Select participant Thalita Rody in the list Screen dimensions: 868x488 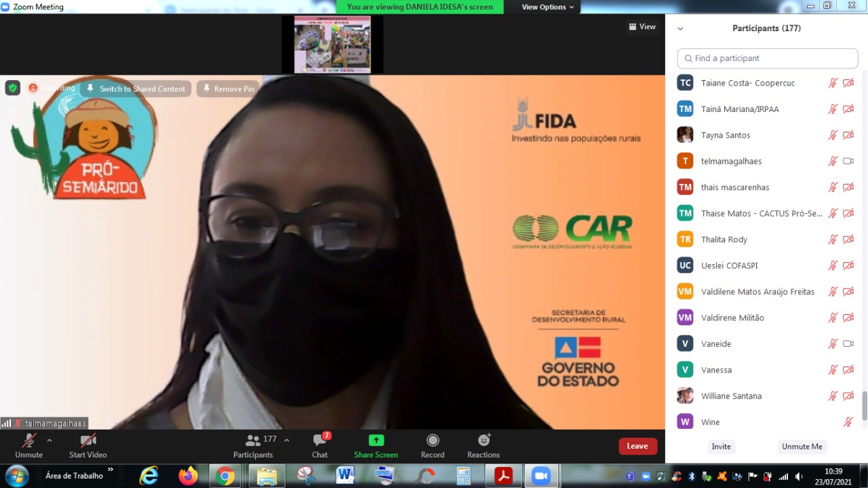coord(724,240)
